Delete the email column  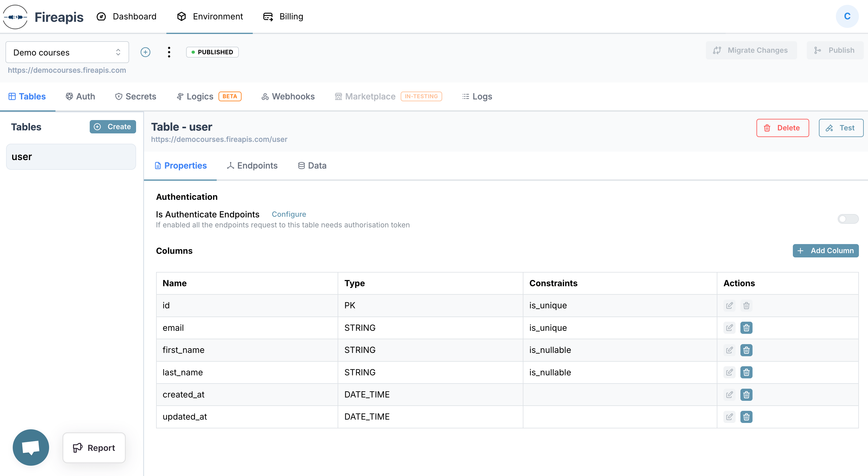click(x=746, y=328)
